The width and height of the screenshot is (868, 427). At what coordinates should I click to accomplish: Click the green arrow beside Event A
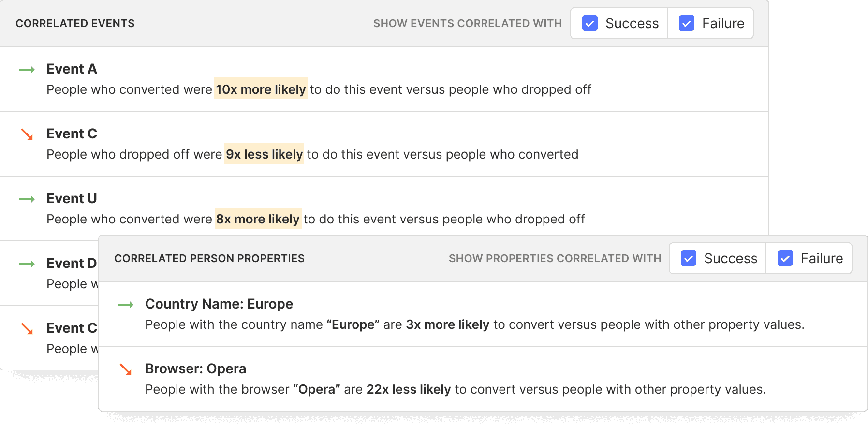pyautogui.click(x=27, y=70)
